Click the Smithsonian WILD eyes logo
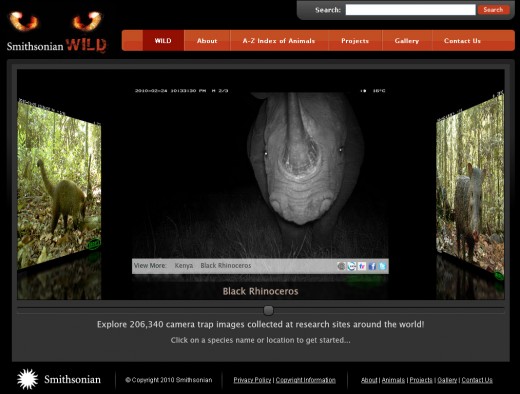The width and height of the screenshot is (520, 394). (x=57, y=32)
